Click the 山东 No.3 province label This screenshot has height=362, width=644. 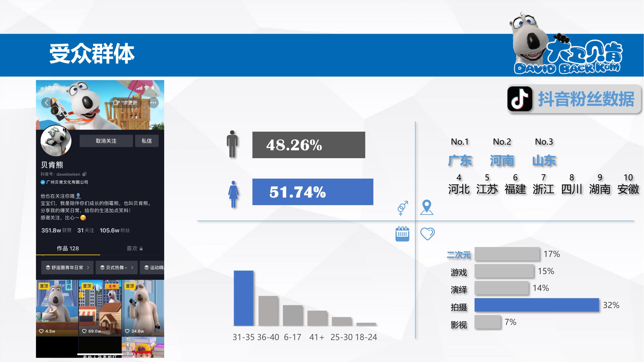(x=544, y=161)
